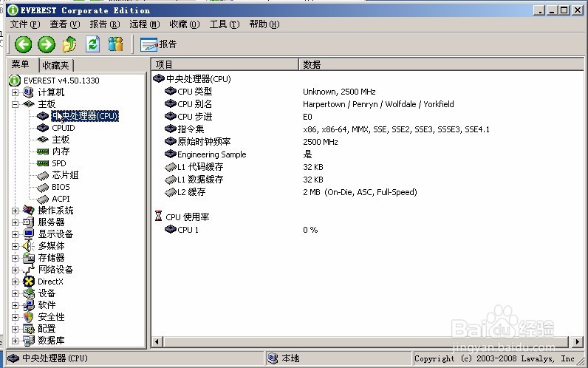Refresh the page with the refresh icon
This screenshot has width=588, height=368.
[x=92, y=44]
